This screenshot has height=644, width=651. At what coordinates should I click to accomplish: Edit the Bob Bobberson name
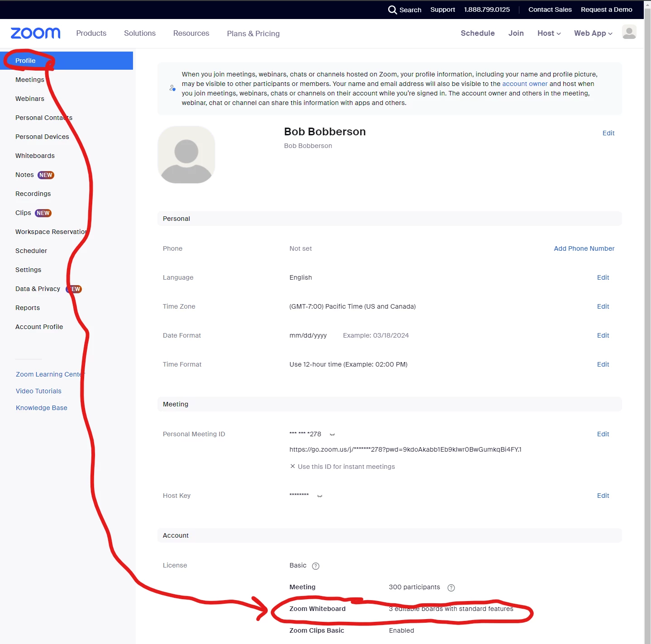pos(608,133)
